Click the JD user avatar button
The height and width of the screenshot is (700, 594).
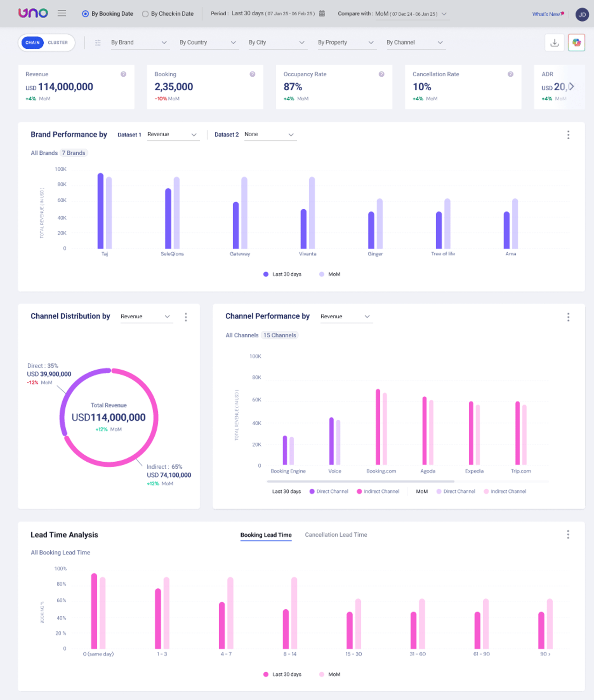pyautogui.click(x=582, y=14)
